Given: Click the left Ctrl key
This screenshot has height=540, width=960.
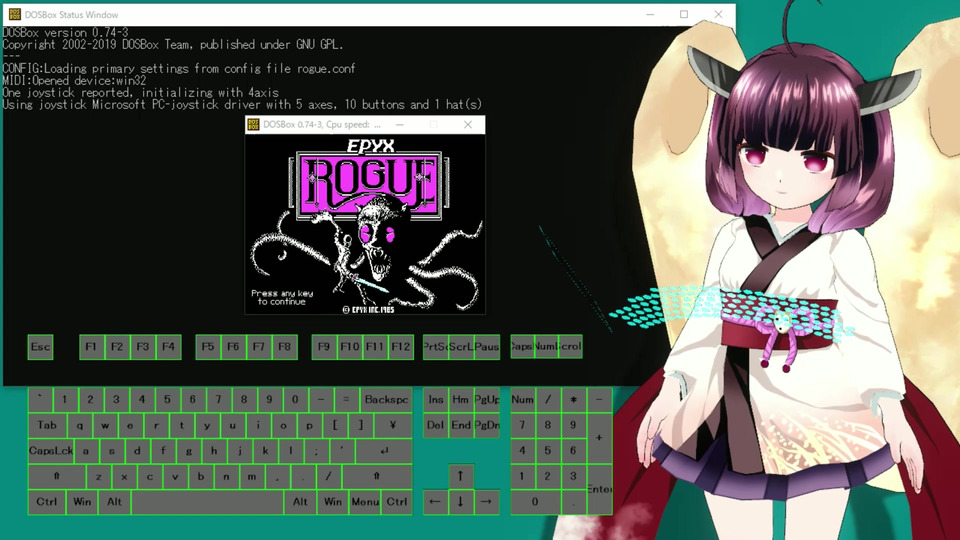Looking at the screenshot, I should 47,503.
